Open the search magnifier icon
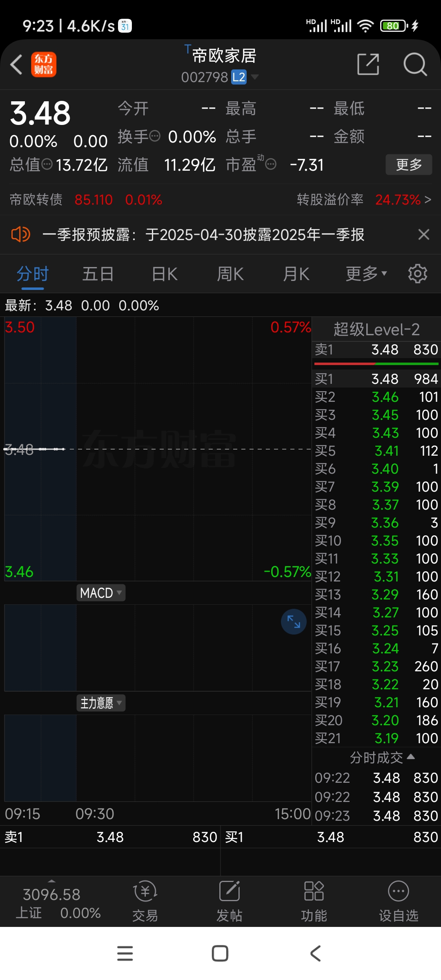 [415, 64]
